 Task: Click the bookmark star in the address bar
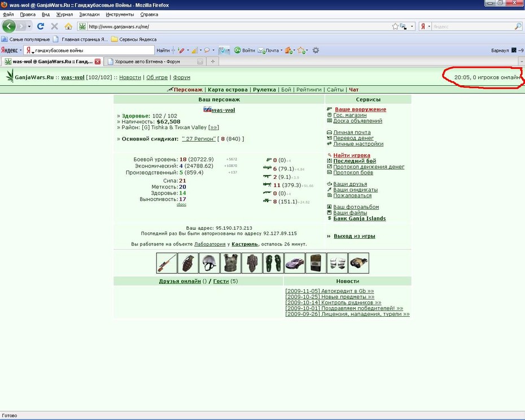tap(395, 27)
